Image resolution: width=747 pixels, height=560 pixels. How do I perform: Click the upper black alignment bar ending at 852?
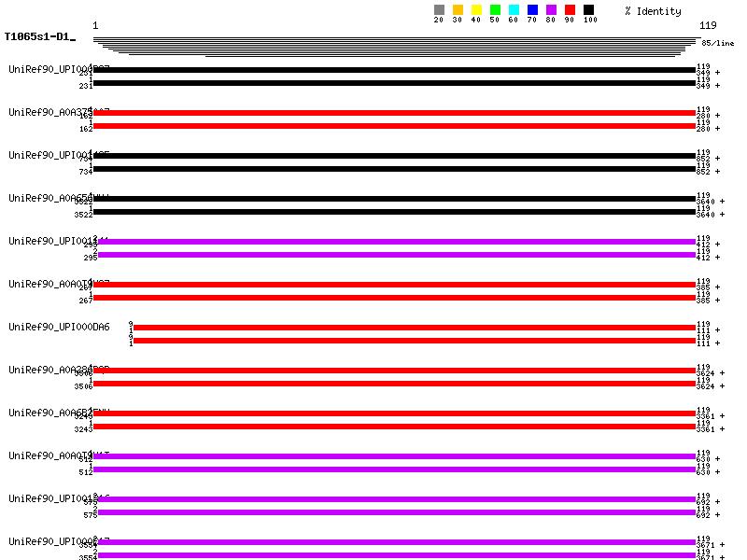(x=394, y=156)
